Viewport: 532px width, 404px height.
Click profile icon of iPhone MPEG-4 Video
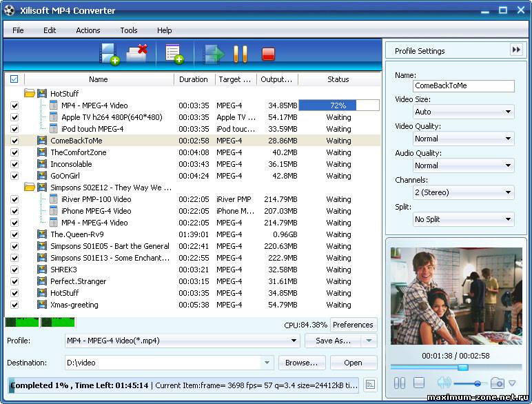point(53,210)
